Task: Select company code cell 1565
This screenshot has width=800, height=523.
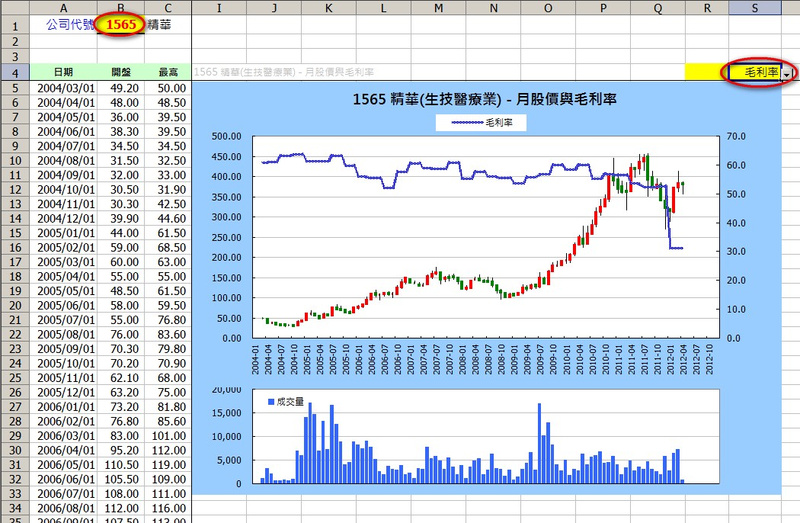Action: [x=121, y=24]
